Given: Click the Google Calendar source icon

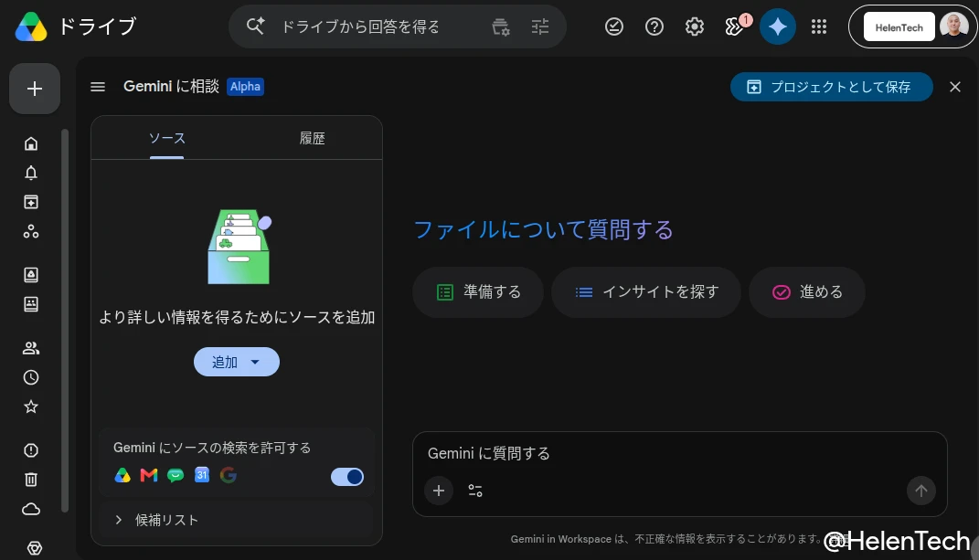Looking at the screenshot, I should coord(202,475).
